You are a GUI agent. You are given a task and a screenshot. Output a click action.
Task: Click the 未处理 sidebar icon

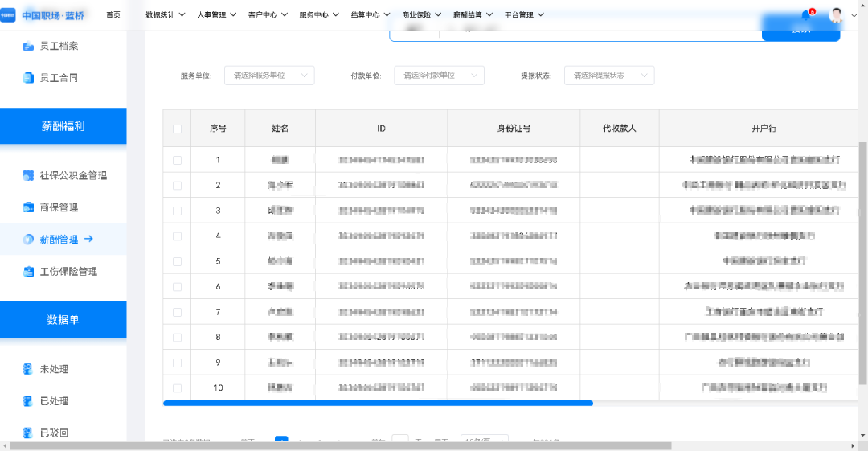coord(27,369)
